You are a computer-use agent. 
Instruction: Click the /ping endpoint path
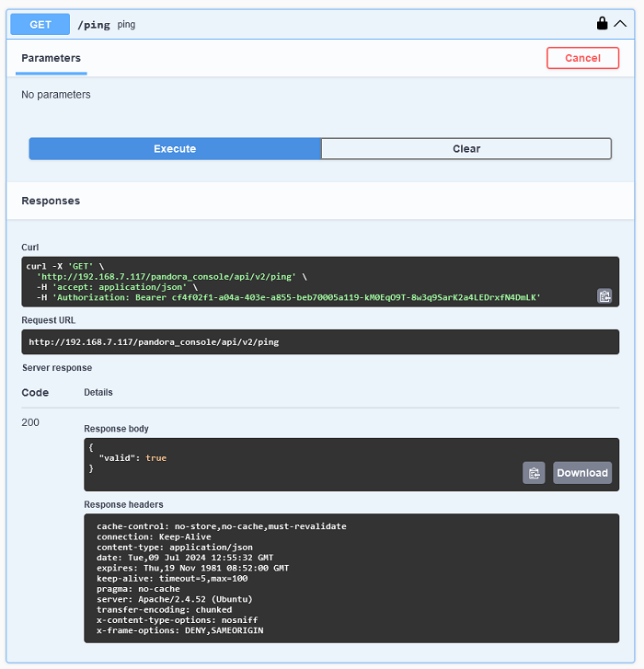click(x=94, y=25)
